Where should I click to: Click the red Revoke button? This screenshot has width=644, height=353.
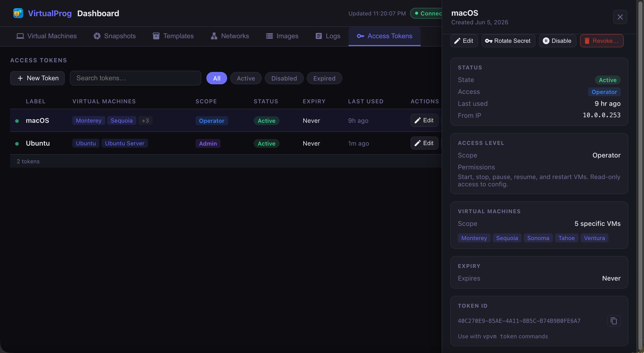[602, 41]
